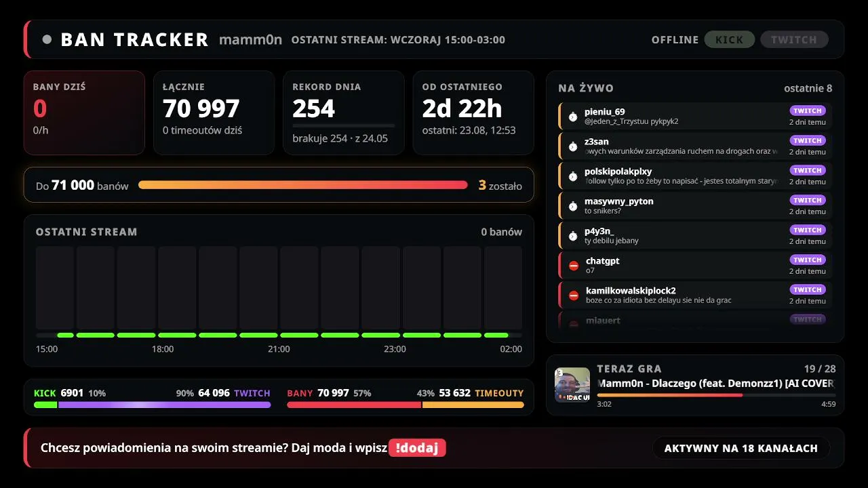Click the TWITCH badge on the chatgpt row
Screen dimensions: 868x488
(x=808, y=260)
